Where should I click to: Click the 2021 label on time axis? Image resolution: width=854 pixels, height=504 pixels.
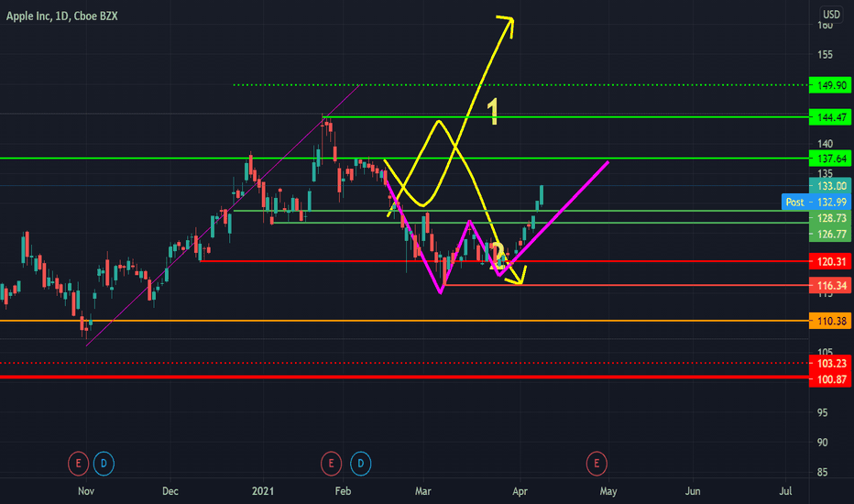(x=263, y=491)
